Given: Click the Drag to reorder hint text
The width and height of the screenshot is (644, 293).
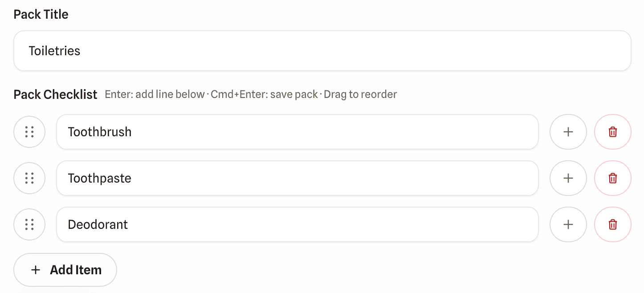Looking at the screenshot, I should 361,94.
